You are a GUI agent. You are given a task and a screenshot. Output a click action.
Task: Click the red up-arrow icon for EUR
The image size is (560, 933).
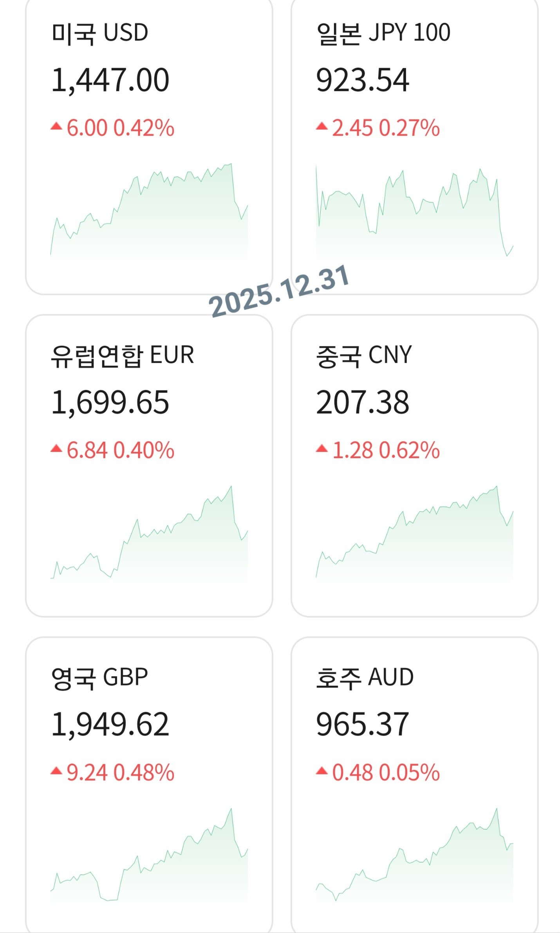coord(56,448)
